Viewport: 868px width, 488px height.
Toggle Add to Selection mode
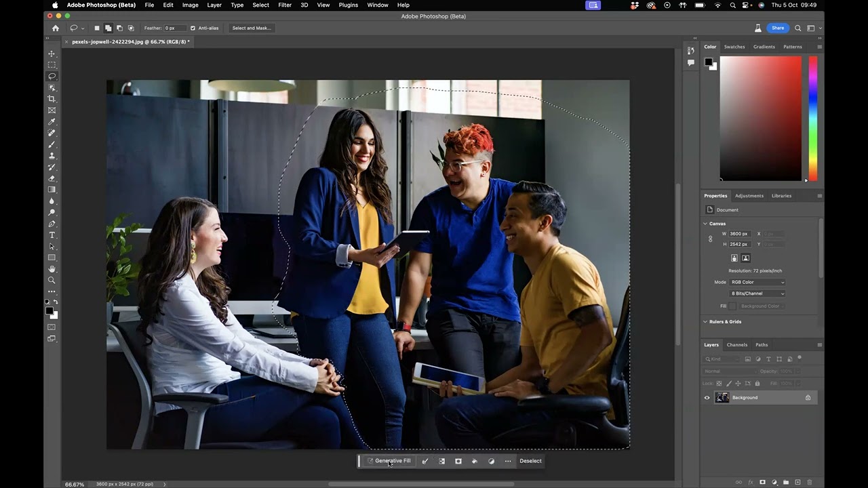pos(108,28)
